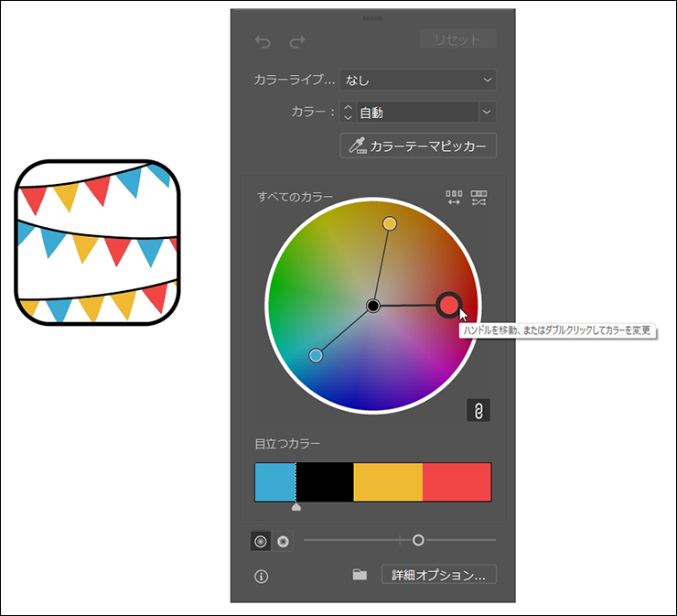Toggle the link harmony colors chain icon

coord(478,410)
